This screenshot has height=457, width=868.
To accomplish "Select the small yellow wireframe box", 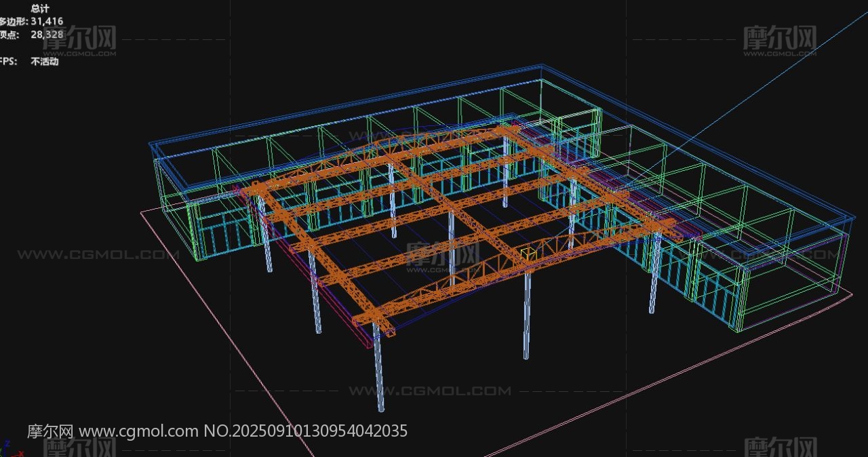I will 528,256.
